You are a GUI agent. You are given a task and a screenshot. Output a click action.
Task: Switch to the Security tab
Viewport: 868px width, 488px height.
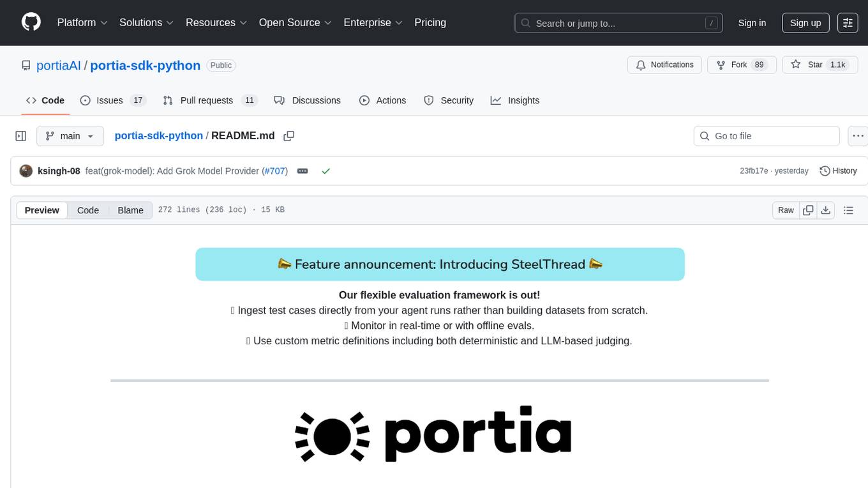click(449, 100)
